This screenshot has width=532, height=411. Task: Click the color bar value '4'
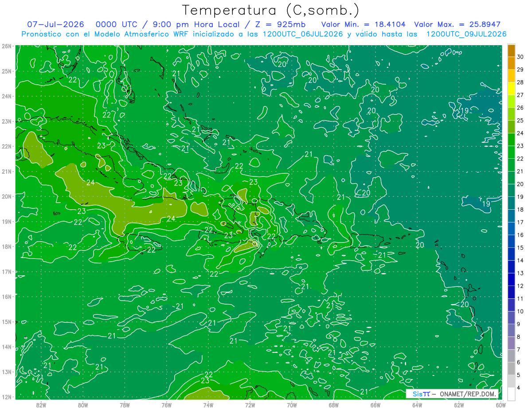click(519, 388)
